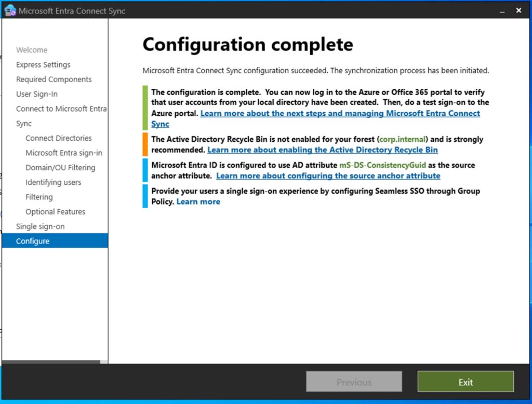The image size is (532, 404).
Task: Minimize the Entra Connect Sync window
Action: (x=502, y=10)
